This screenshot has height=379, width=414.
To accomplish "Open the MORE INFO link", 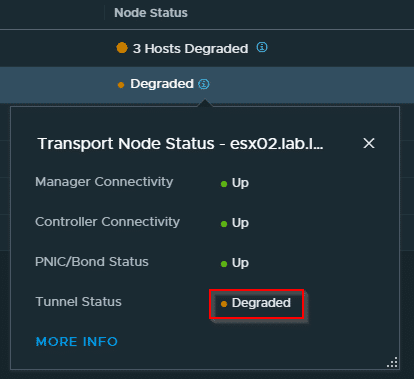I will pos(77,342).
